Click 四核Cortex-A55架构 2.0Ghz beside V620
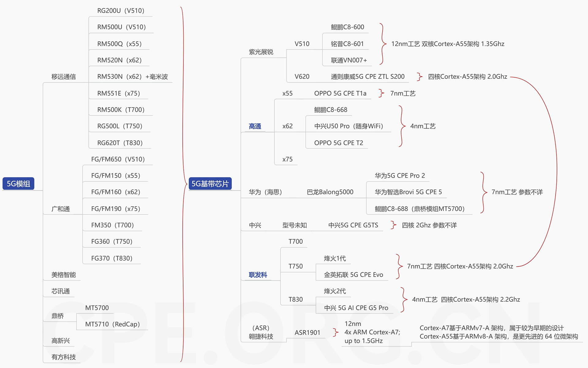This screenshot has width=588, height=368. click(x=467, y=77)
